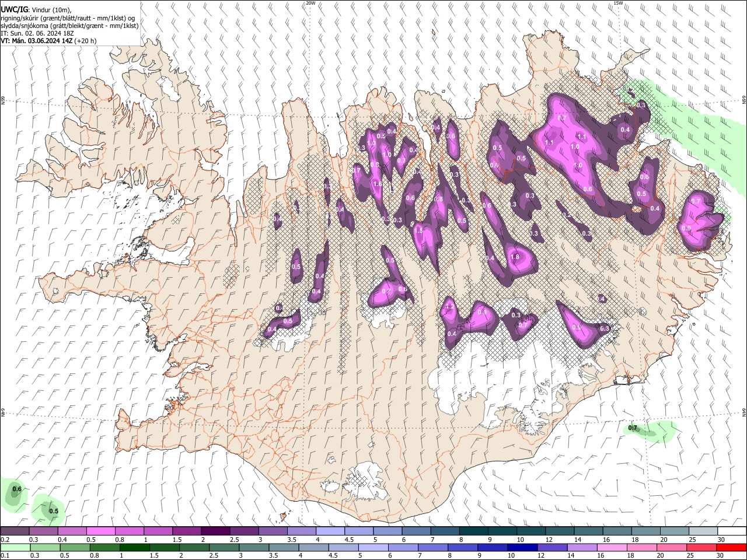
Task: Select 'IT: Sun. 02. 06. 2024 18Z' line
Action: pos(37,33)
